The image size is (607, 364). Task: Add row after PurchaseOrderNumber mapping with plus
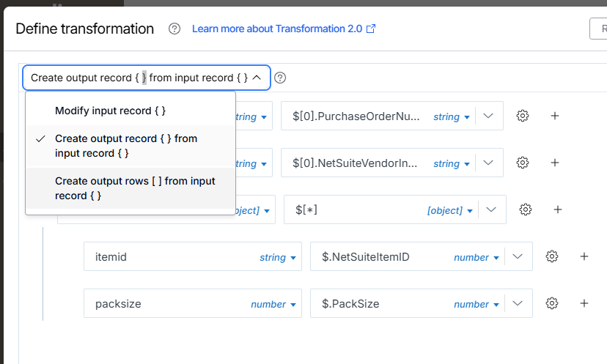coord(555,116)
